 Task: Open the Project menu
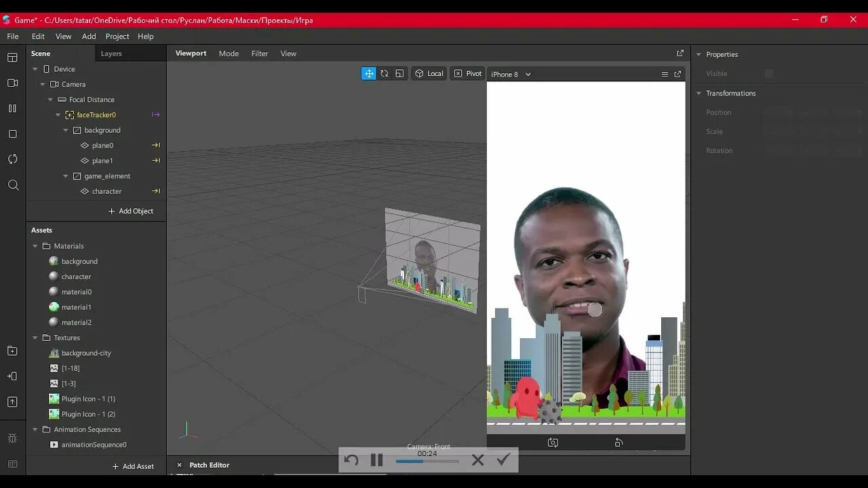(117, 36)
